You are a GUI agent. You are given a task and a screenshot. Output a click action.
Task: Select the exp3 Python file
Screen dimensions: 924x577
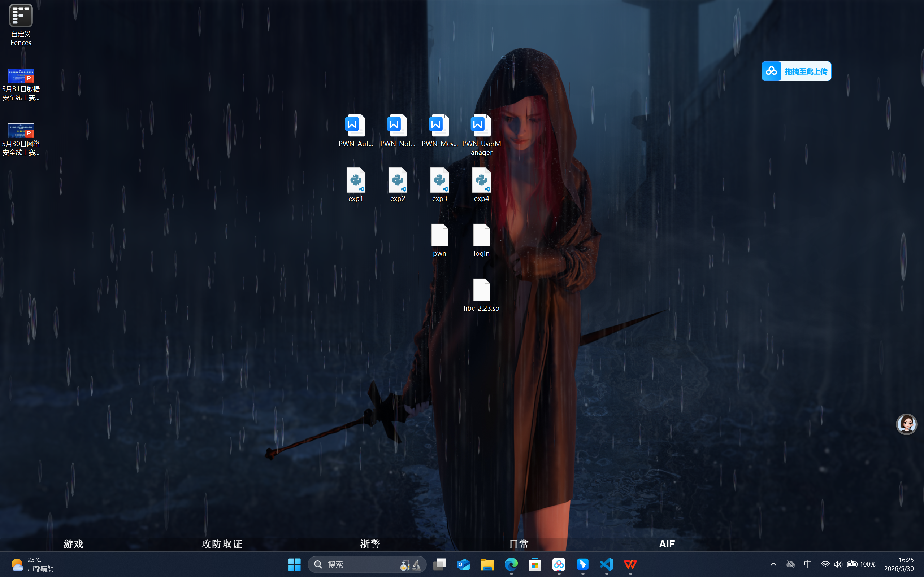439,185
